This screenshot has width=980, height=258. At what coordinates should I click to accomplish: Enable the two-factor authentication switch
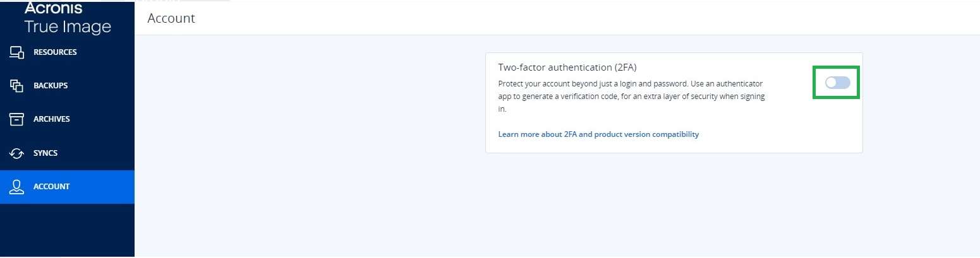click(x=837, y=83)
